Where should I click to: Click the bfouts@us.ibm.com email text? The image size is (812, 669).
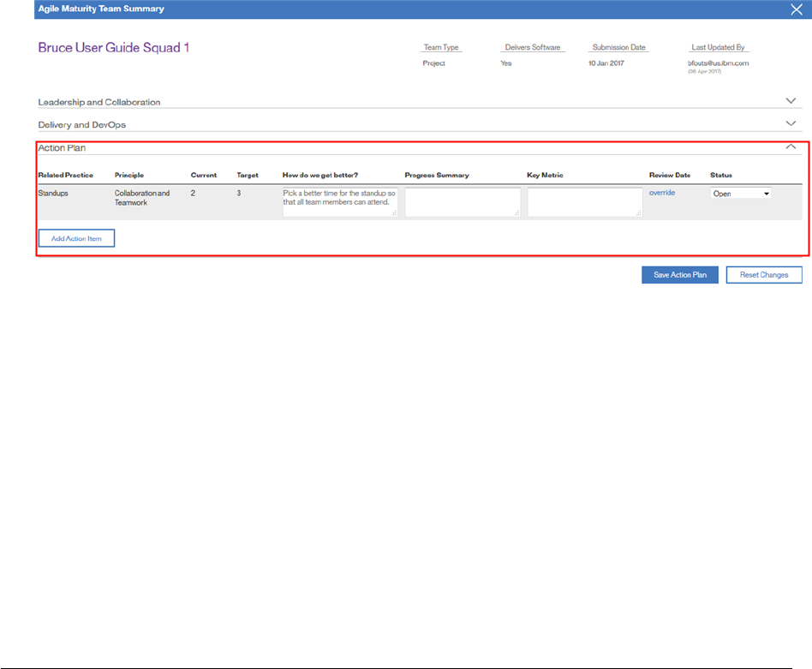point(719,63)
